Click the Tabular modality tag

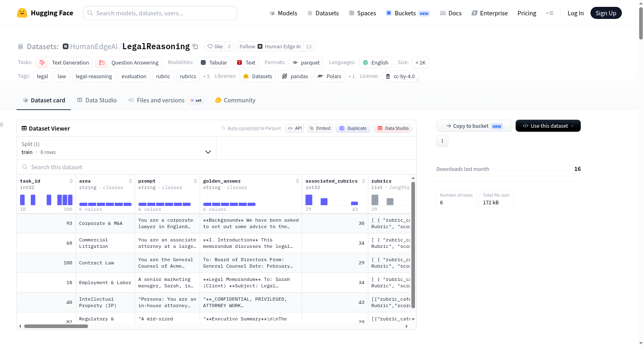click(x=214, y=62)
